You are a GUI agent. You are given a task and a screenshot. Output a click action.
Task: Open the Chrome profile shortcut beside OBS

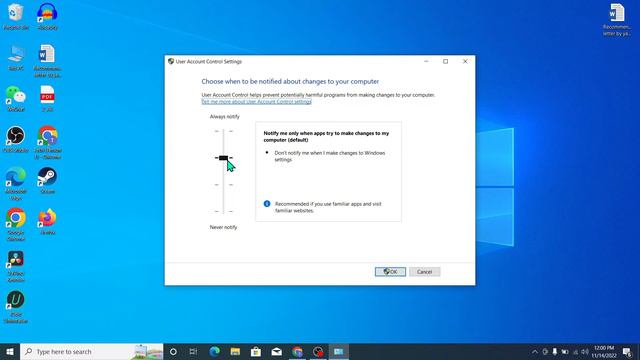click(x=48, y=143)
